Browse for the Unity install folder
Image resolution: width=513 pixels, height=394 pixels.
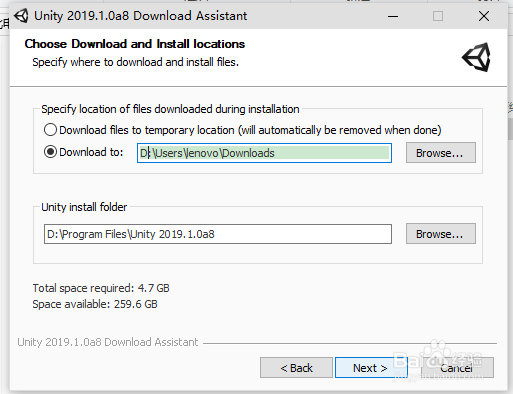(441, 234)
